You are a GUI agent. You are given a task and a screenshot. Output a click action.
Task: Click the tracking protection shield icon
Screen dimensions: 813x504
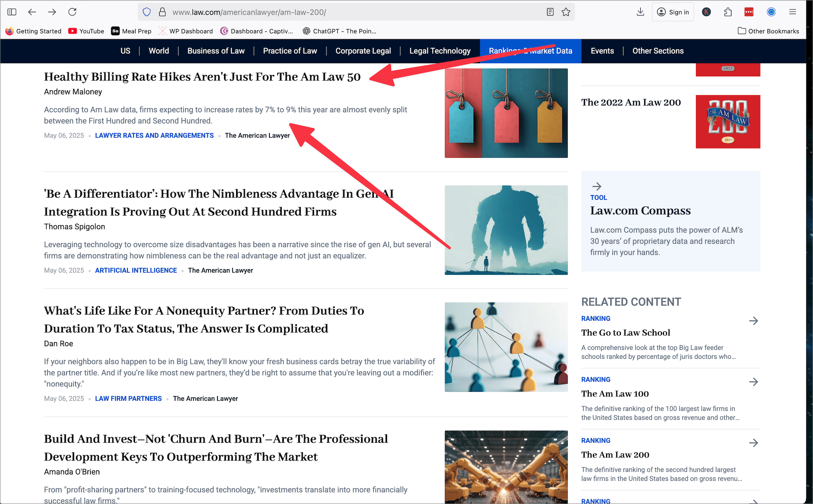coord(146,12)
